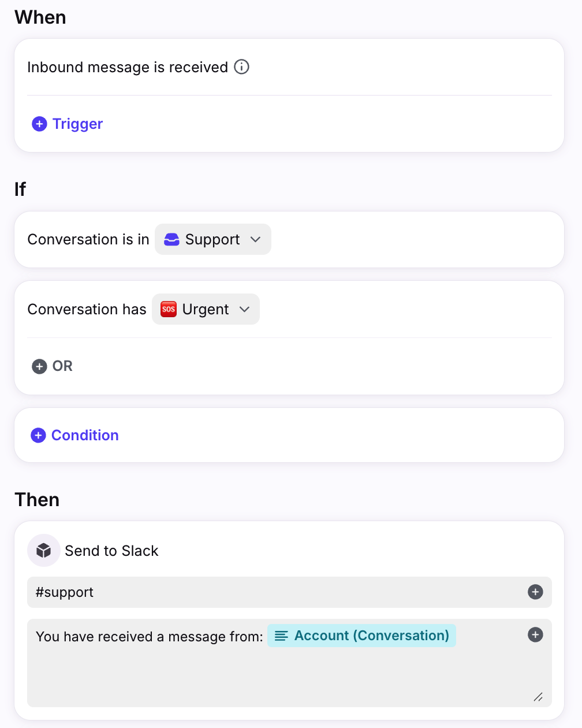Screen dimensions: 582x728
Task: Click the paragraph icon in Account chip
Action: [x=281, y=636]
